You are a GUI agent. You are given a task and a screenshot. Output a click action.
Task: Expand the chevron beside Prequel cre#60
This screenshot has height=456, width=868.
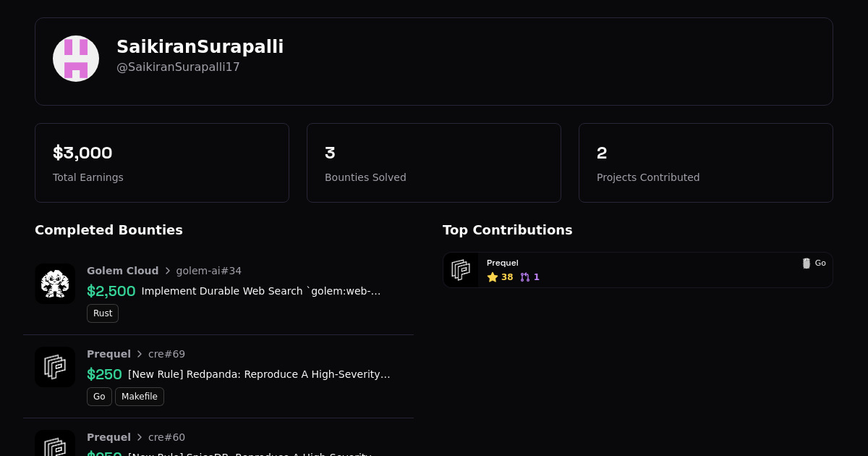point(139,437)
